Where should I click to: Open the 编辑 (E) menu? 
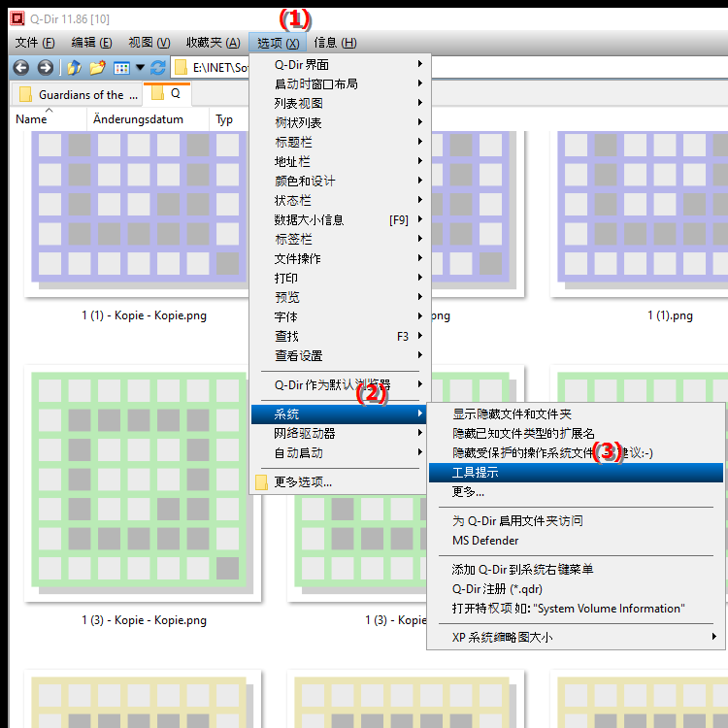[91, 43]
